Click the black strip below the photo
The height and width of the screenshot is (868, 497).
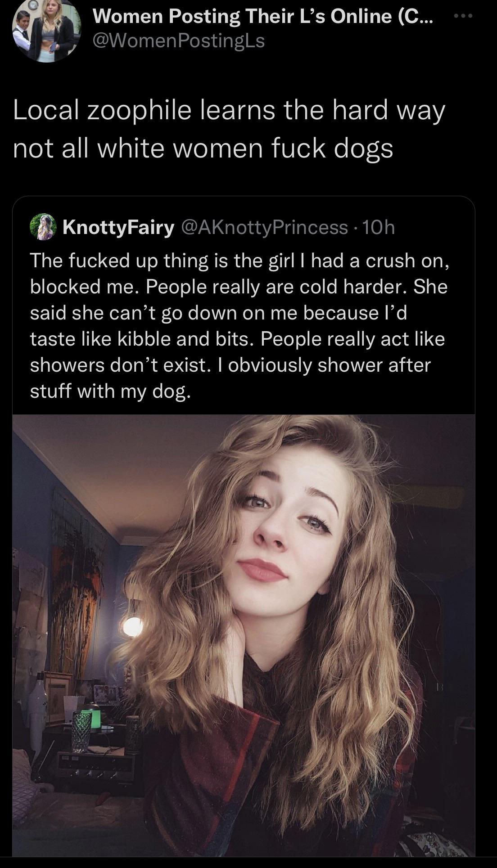(248, 862)
